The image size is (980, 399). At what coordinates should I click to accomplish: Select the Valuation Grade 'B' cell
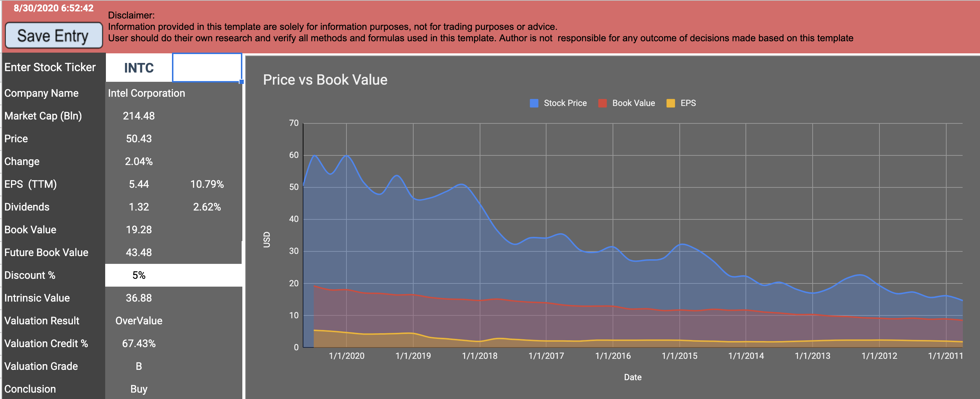(x=139, y=366)
